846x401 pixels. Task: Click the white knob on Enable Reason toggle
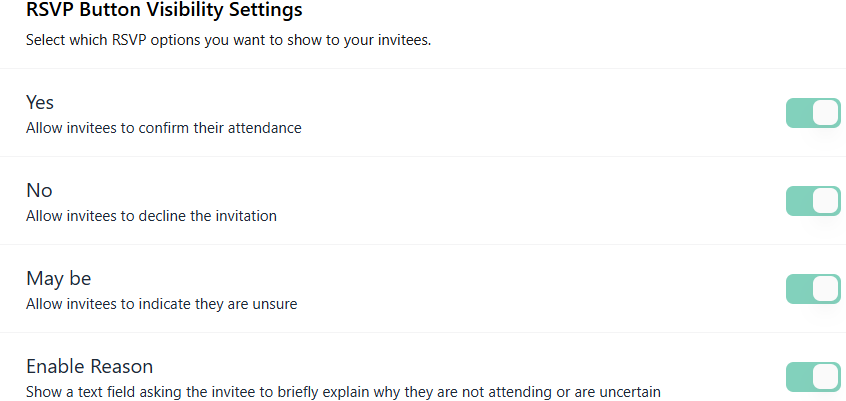pos(825,377)
